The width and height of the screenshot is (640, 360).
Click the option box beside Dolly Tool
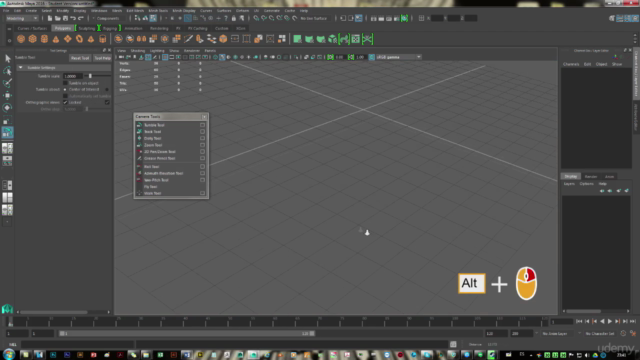[x=202, y=138]
